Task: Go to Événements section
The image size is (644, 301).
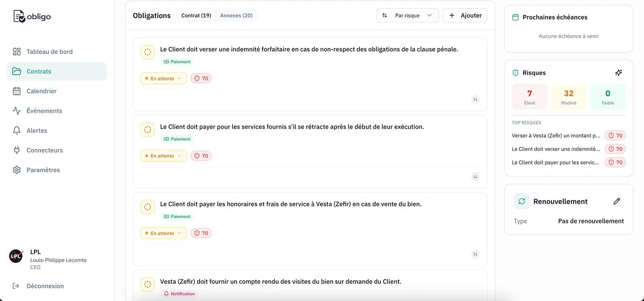Action: point(44,111)
